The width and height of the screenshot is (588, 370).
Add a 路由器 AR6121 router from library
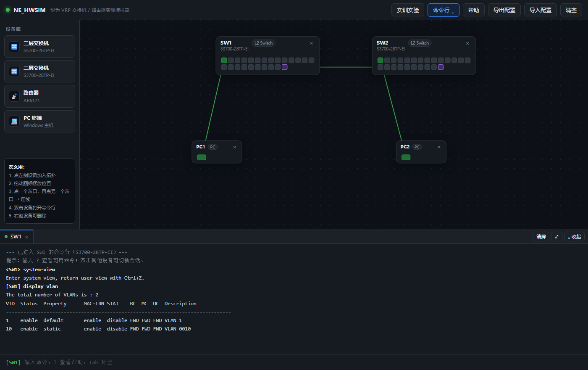[39, 96]
